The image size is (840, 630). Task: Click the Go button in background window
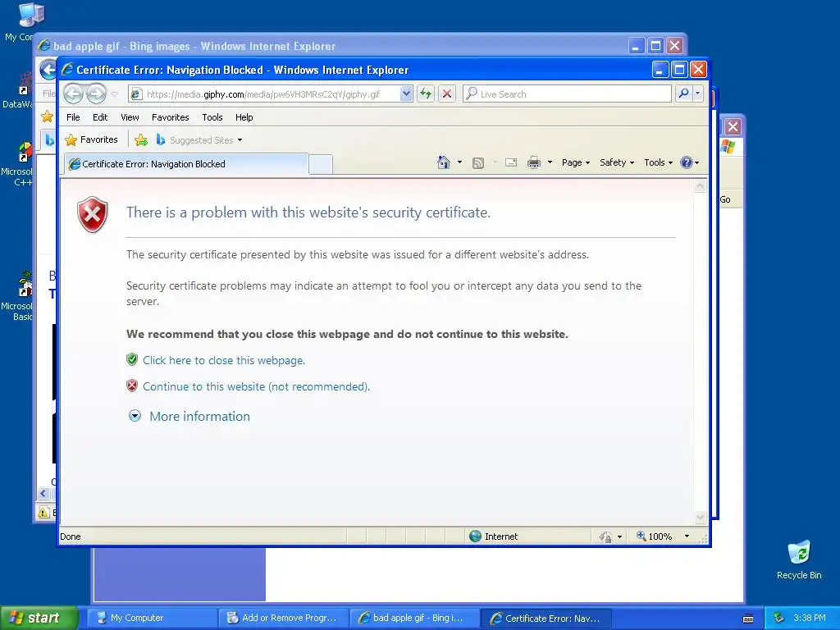725,199
